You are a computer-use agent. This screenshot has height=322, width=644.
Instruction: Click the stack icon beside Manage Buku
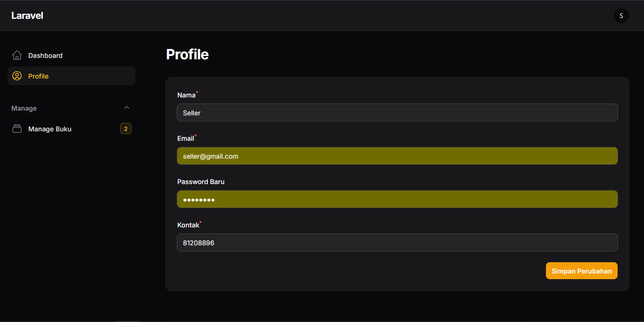click(17, 129)
